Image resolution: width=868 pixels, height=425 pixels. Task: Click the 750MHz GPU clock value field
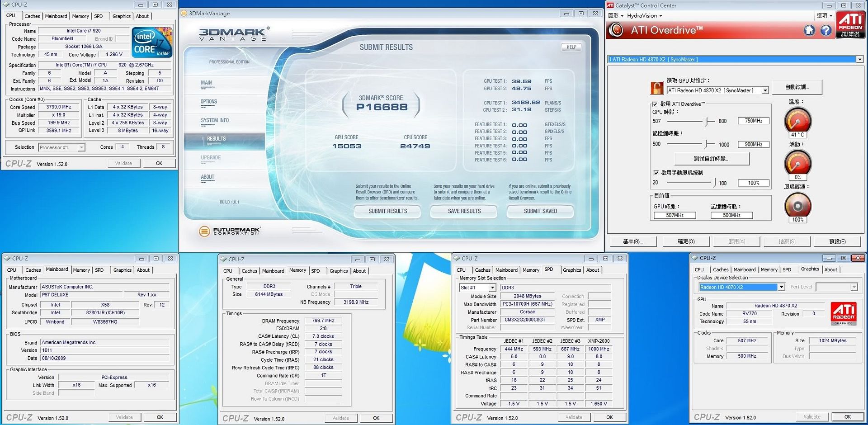753,121
